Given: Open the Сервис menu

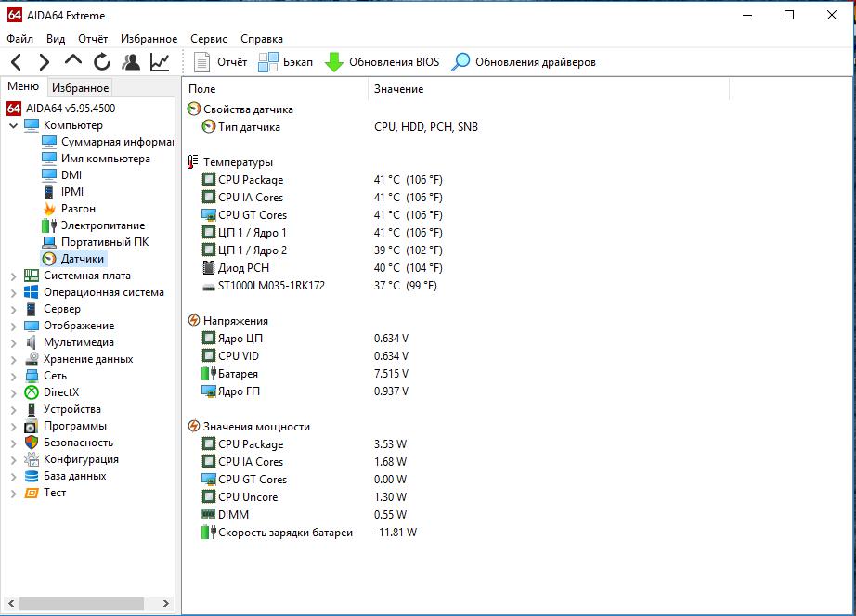Looking at the screenshot, I should pos(209,39).
